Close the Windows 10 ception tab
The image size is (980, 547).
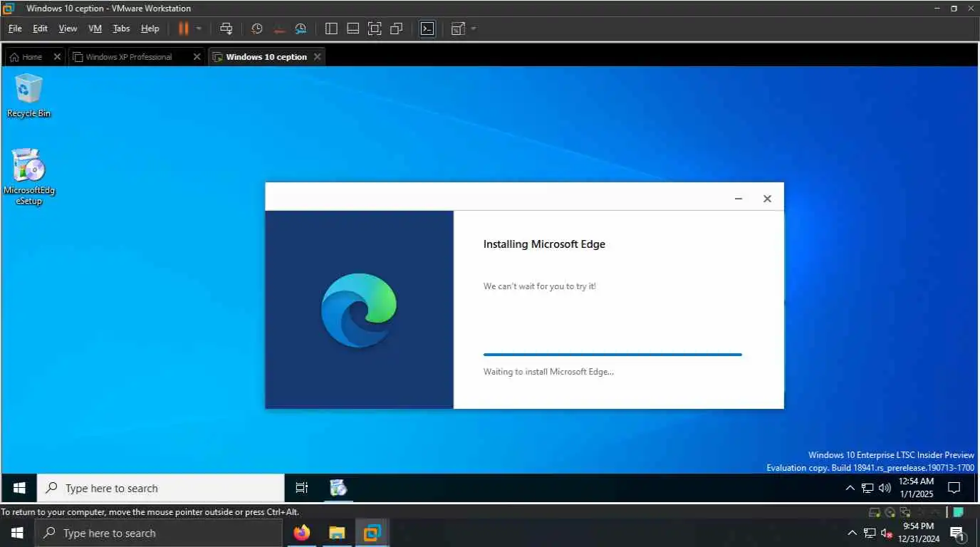click(318, 57)
